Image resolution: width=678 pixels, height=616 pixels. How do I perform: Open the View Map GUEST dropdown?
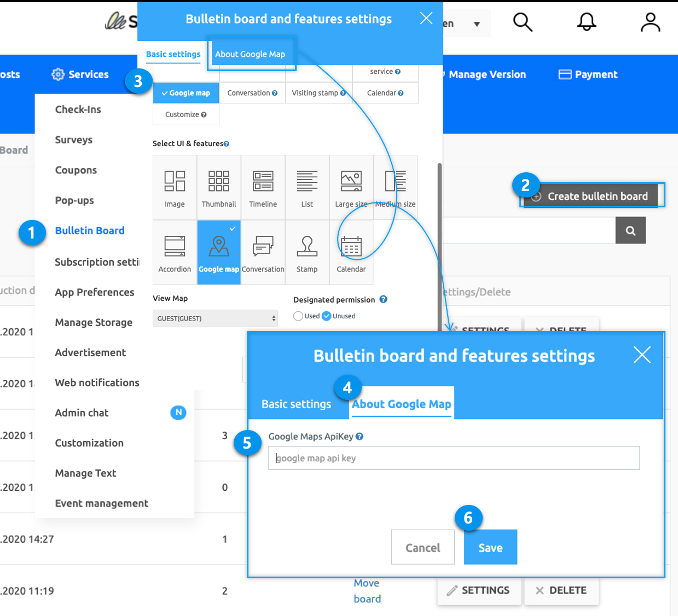[x=215, y=318]
